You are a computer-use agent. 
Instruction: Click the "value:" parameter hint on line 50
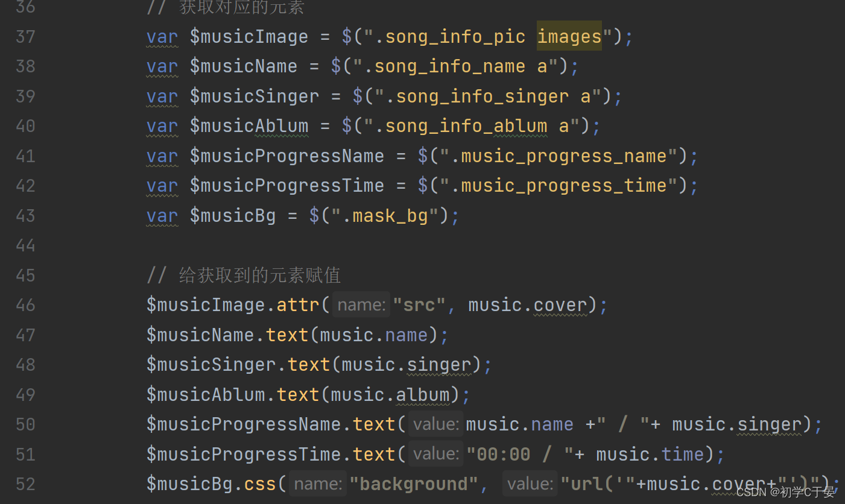[x=435, y=424]
